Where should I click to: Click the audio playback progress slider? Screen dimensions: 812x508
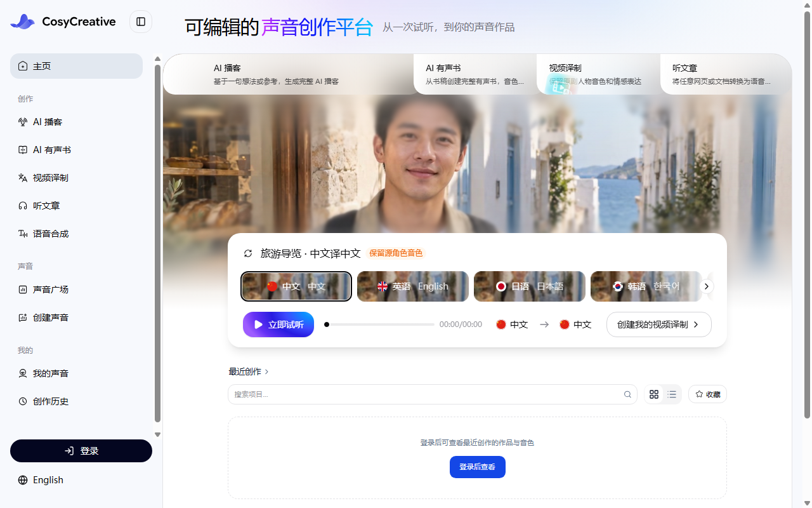(x=379, y=324)
